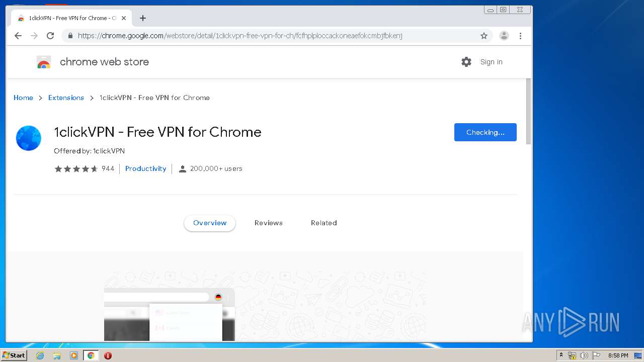Viewport: 644px width, 362px height.
Task: Click the page vertical scrollbar
Action: click(528, 112)
